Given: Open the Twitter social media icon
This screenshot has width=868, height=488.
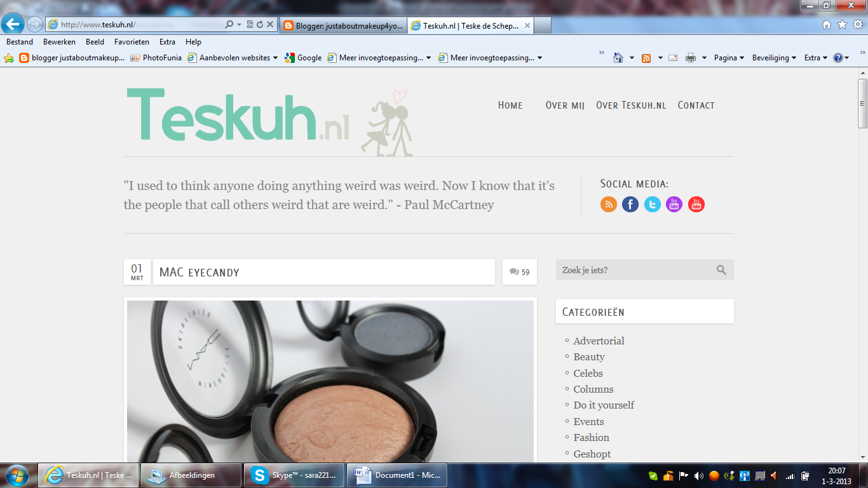Looking at the screenshot, I should pos(653,204).
